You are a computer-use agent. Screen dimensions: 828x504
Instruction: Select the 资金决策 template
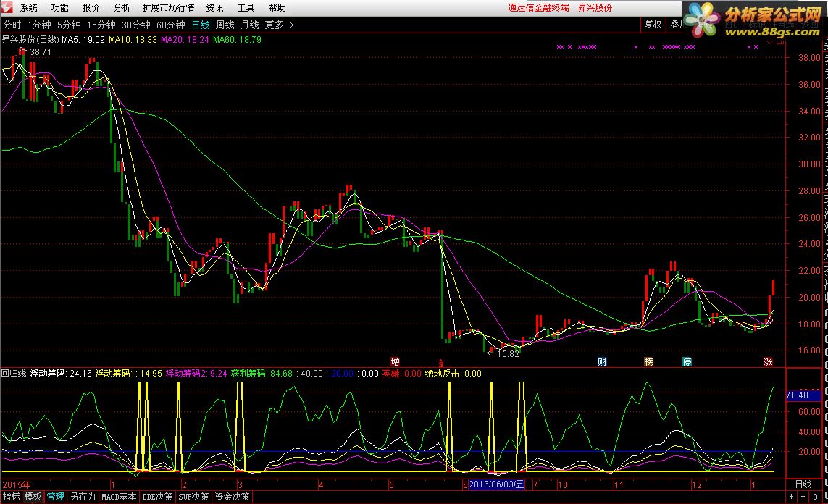point(233,497)
